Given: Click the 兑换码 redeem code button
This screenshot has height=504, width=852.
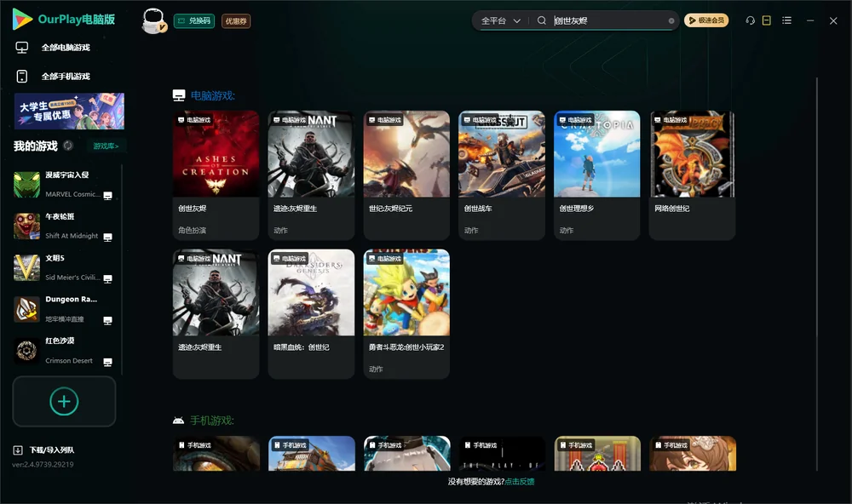Looking at the screenshot, I should (194, 20).
